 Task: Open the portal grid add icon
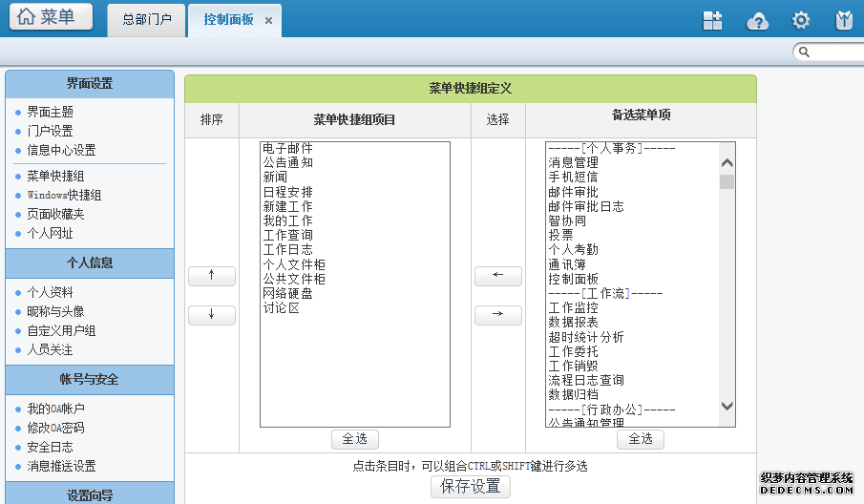712,20
